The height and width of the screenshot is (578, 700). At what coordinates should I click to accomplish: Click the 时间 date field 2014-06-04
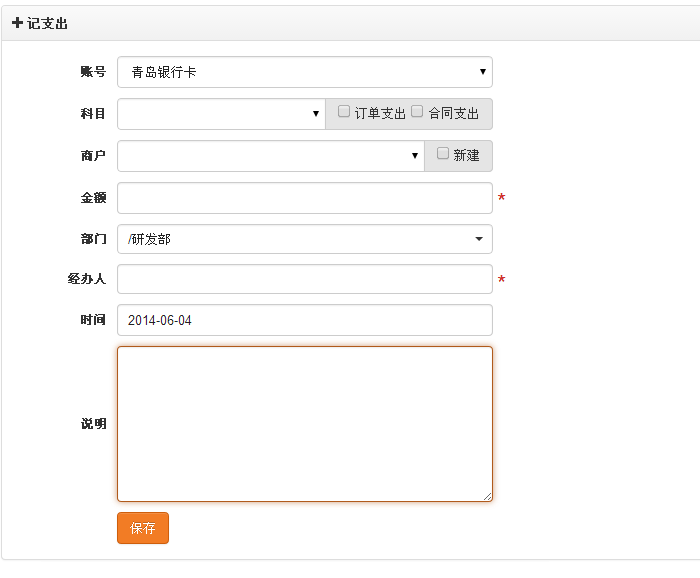(305, 320)
